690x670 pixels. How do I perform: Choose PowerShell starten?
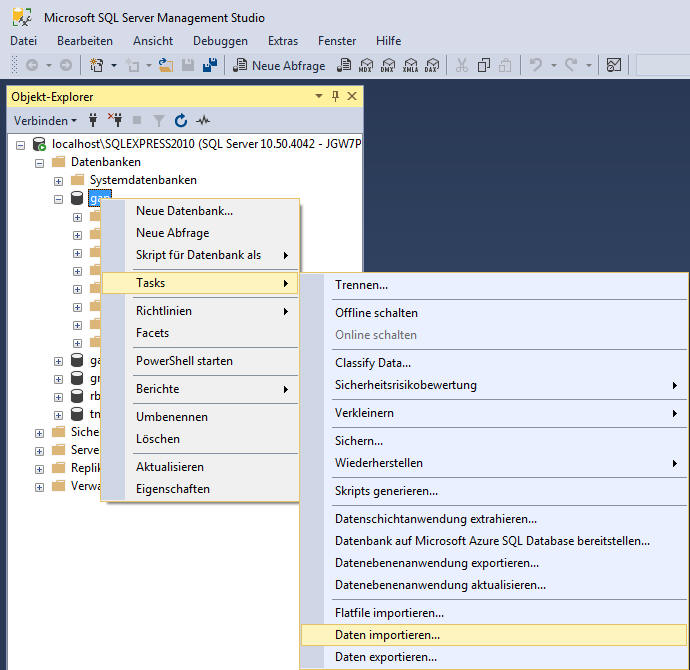200,361
